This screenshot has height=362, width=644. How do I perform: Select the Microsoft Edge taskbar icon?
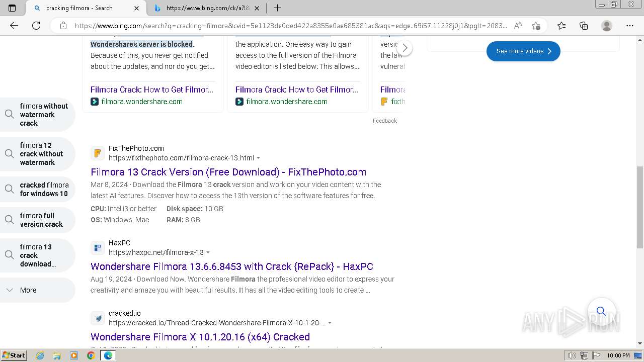tap(108, 355)
